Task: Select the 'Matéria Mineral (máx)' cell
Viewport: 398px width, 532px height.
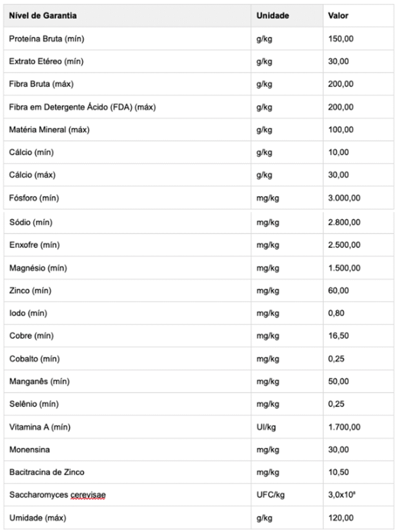Action: click(49, 129)
